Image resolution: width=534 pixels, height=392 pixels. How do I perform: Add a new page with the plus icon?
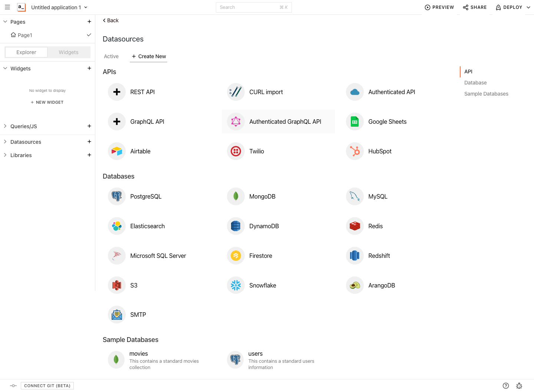[89, 21]
